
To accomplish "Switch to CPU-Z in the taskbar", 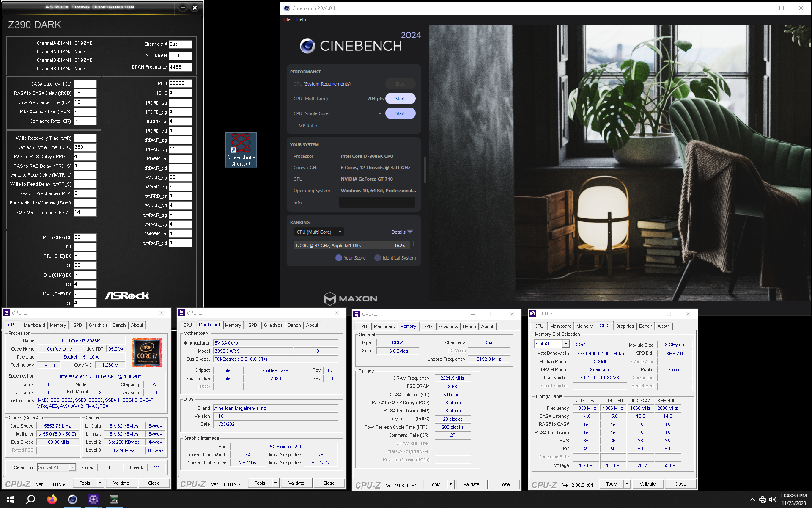I will (93, 500).
